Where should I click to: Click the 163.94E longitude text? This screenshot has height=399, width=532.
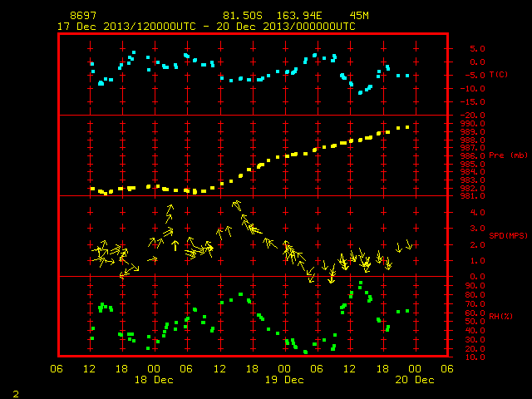click(299, 16)
